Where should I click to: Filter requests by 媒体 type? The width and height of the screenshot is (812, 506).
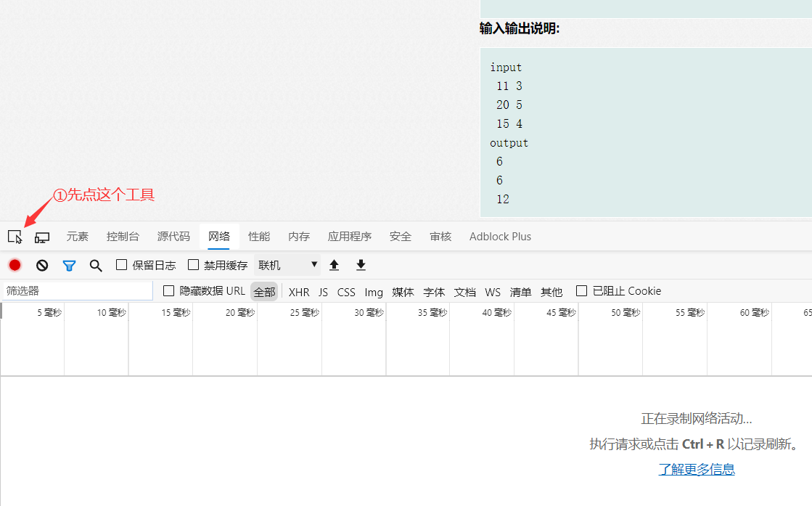pos(402,291)
